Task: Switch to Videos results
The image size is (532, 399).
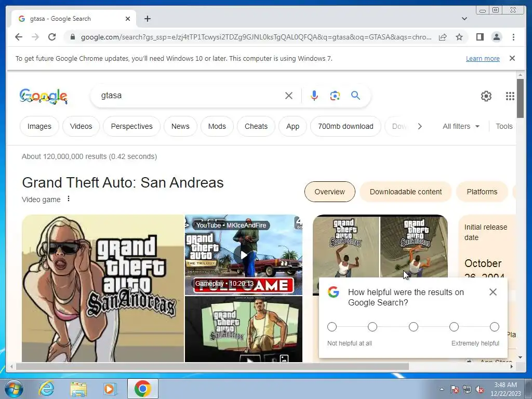Action: click(x=81, y=126)
